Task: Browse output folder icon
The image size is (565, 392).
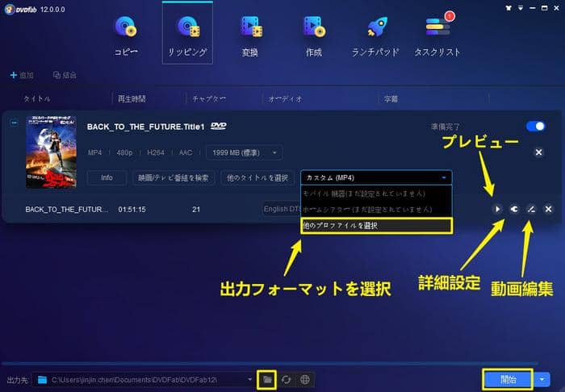Action: coord(267,379)
